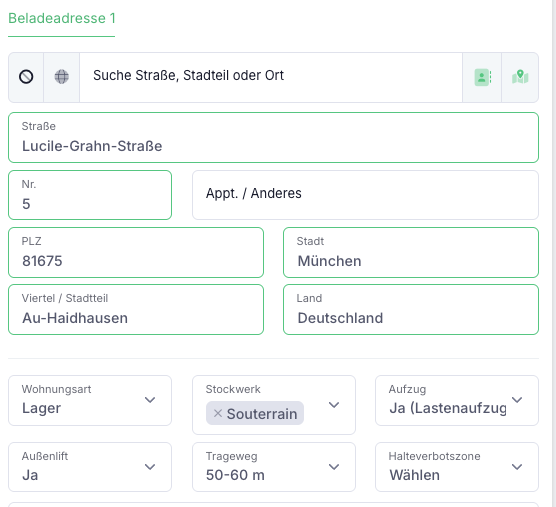Expand the Aufzug dropdown
This screenshot has width=556, height=507.
click(x=457, y=401)
